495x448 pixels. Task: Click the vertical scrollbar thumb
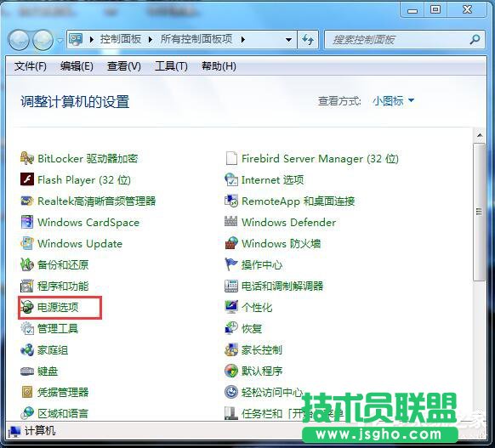tap(480, 212)
